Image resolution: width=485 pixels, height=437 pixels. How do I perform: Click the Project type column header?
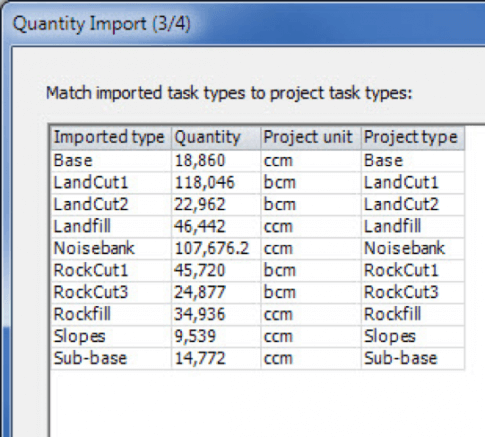[413, 137]
